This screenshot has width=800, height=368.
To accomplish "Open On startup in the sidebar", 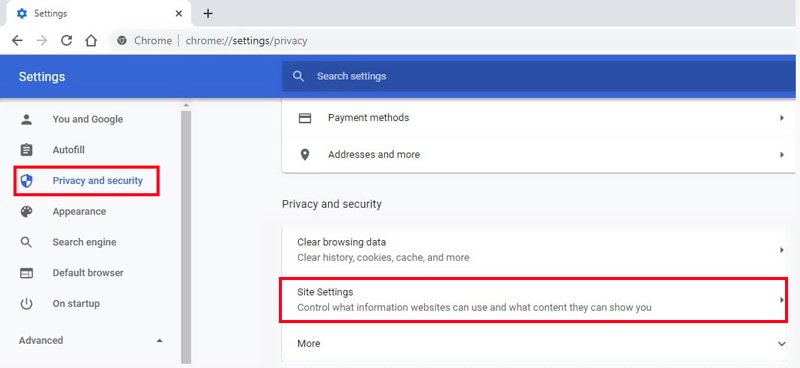I will [x=76, y=303].
